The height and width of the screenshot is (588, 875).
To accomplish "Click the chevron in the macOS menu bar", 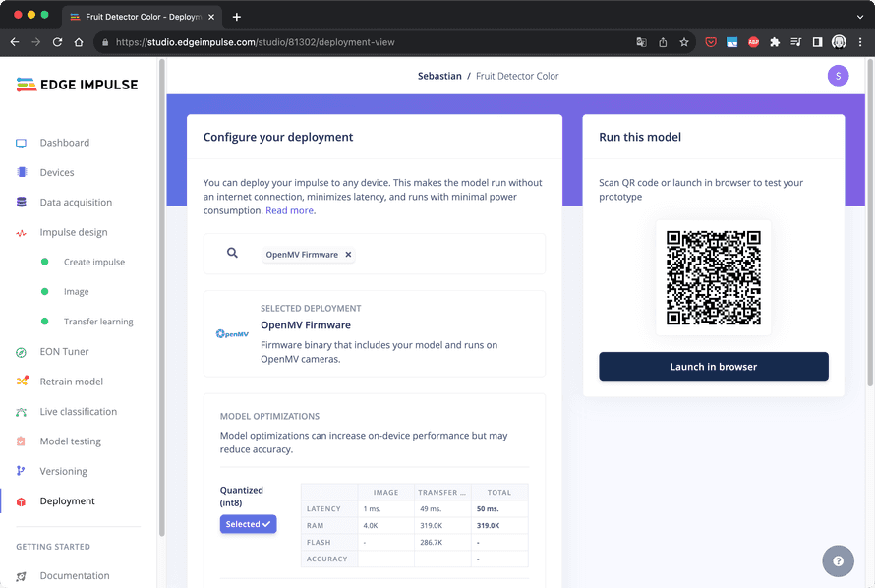I will point(859,16).
